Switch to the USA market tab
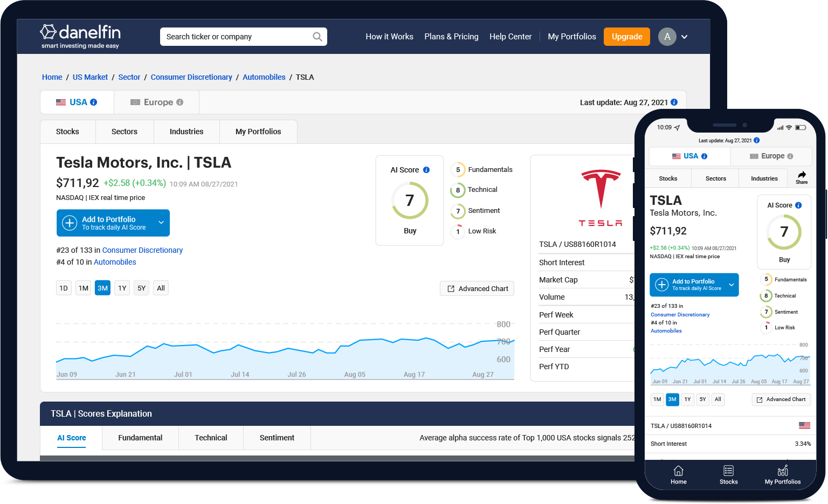 coord(77,102)
